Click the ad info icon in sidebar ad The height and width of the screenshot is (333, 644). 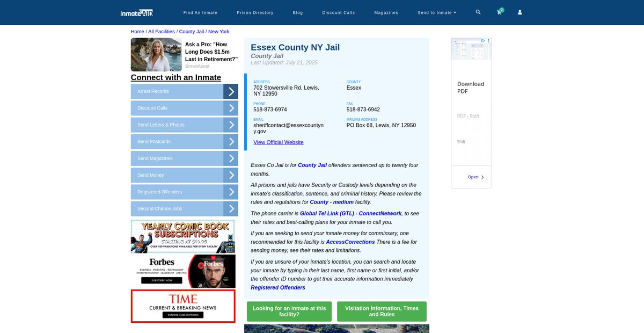coord(483,41)
